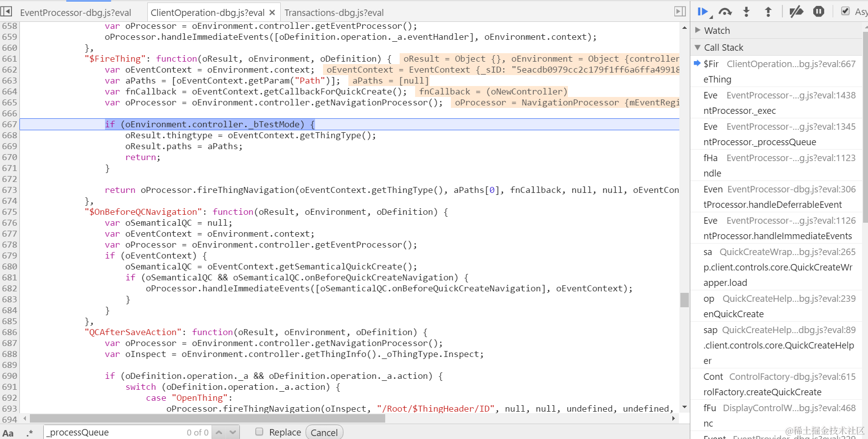
Task: Select openQuickCreate call stack frame
Action: (x=776, y=306)
